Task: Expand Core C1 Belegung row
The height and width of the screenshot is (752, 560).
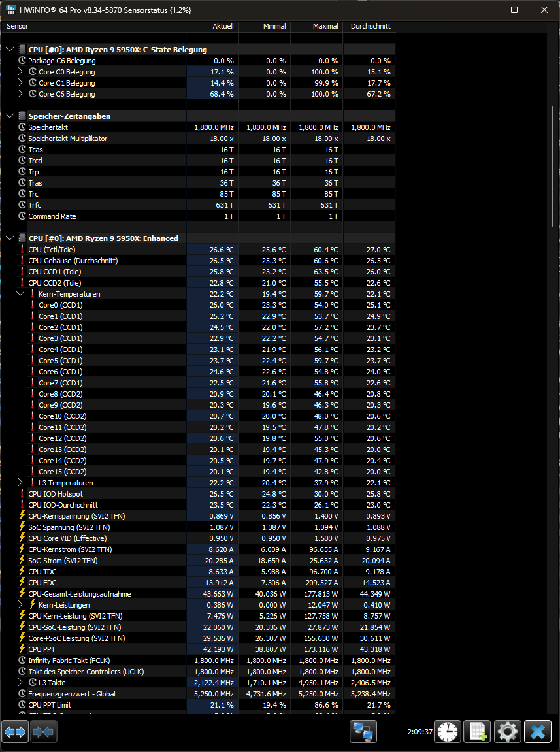Action: pyautogui.click(x=20, y=82)
